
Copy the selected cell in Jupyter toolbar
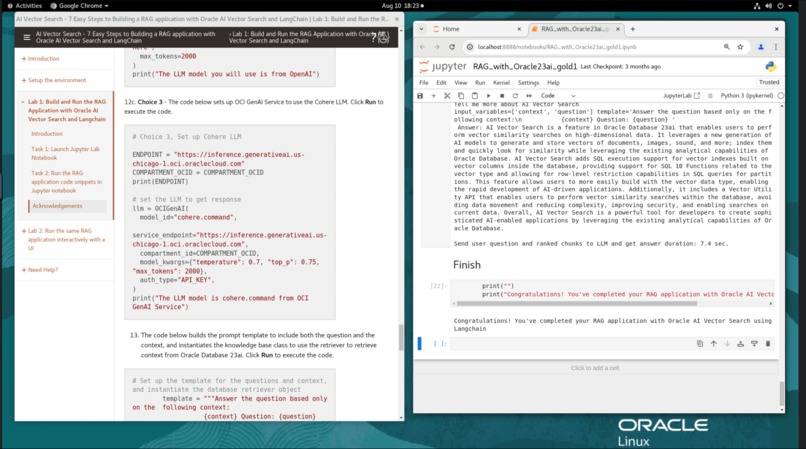[461, 96]
